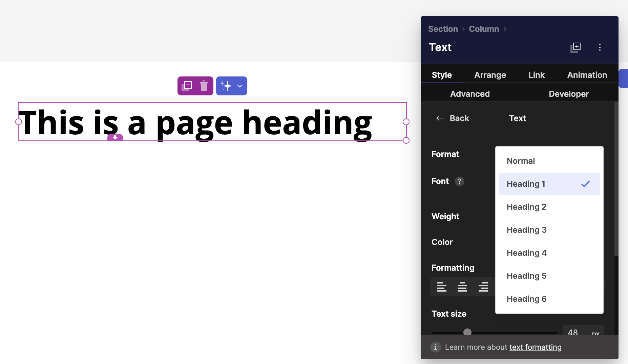Viewport: 628px width, 364px height.
Task: Open the three-dot options menu
Action: [600, 47]
